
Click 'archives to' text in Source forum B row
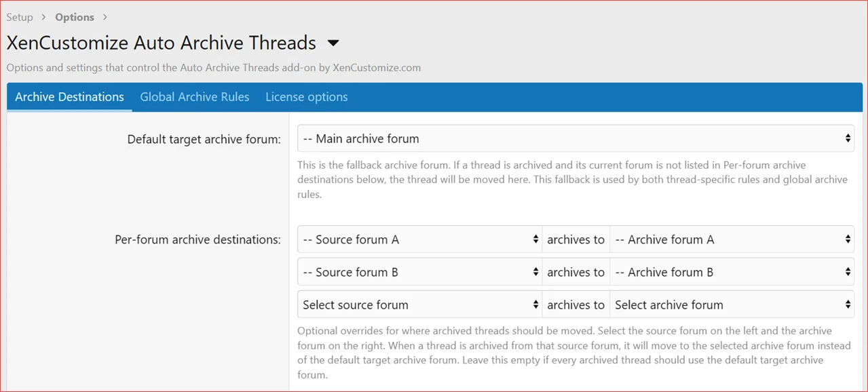click(575, 272)
